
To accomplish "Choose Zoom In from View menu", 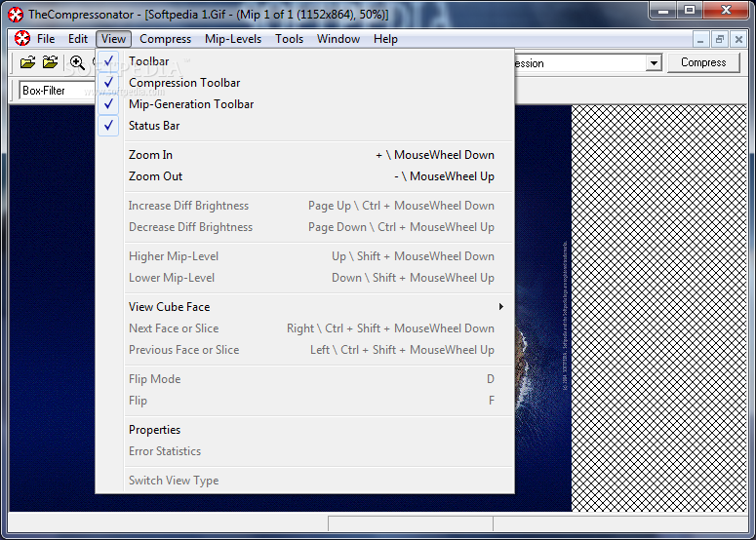I will (305, 155).
